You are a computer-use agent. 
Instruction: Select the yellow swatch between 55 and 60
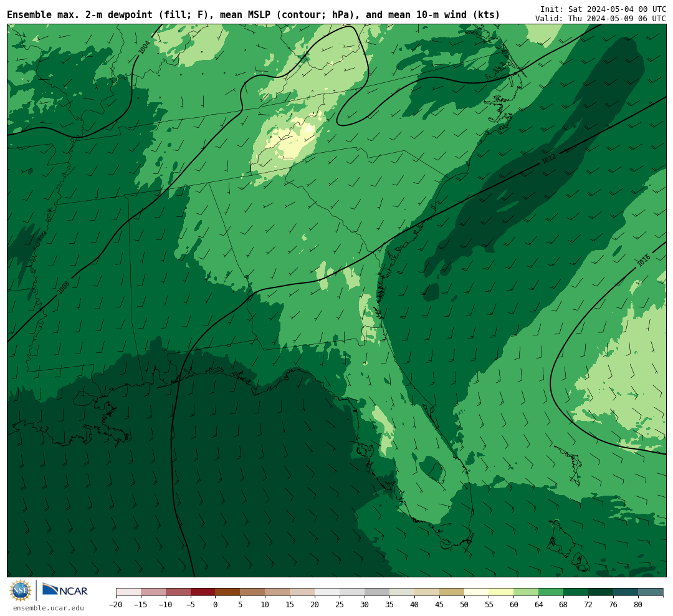pyautogui.click(x=502, y=592)
